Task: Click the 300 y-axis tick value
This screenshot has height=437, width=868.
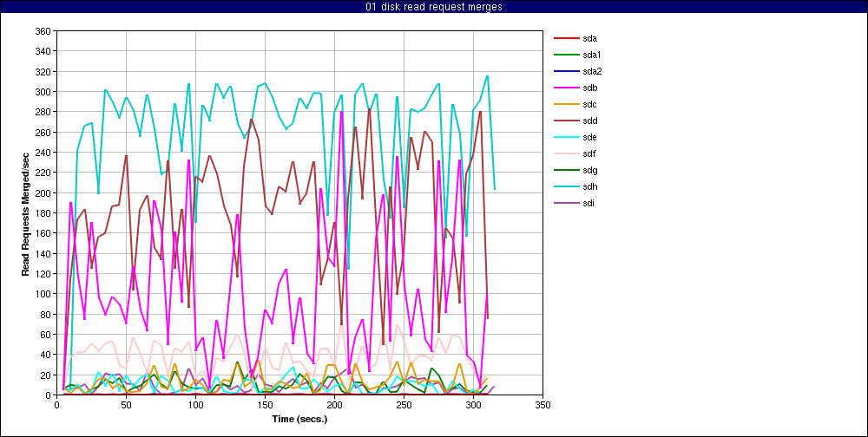Action: (43, 92)
